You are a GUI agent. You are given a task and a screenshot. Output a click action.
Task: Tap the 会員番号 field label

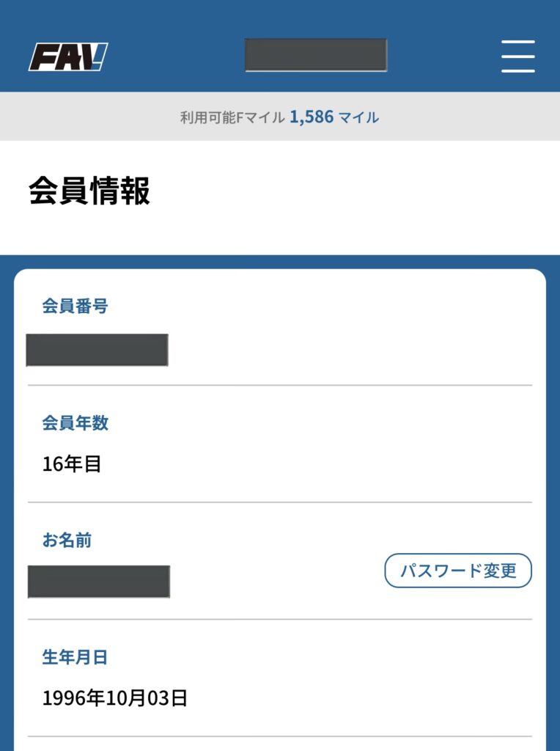click(75, 307)
